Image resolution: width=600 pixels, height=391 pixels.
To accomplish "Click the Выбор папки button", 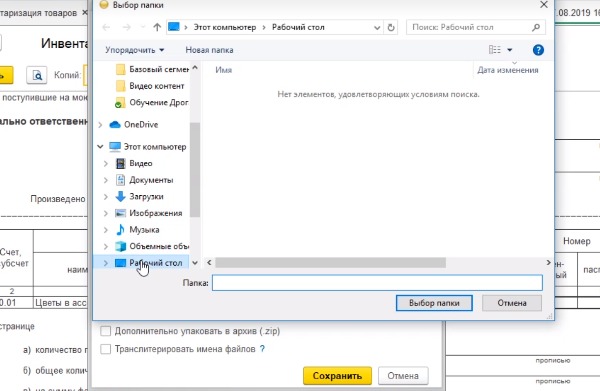I will coord(434,303).
